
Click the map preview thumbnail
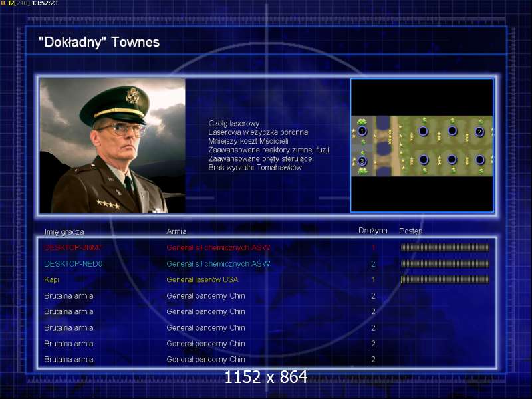click(422, 145)
